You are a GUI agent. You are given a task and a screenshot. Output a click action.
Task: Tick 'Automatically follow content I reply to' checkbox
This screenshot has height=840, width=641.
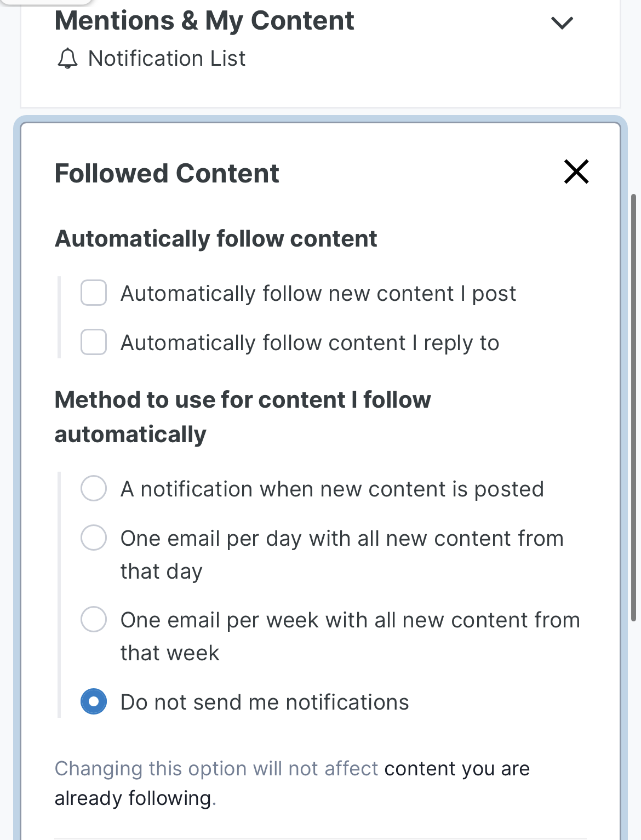click(x=94, y=342)
